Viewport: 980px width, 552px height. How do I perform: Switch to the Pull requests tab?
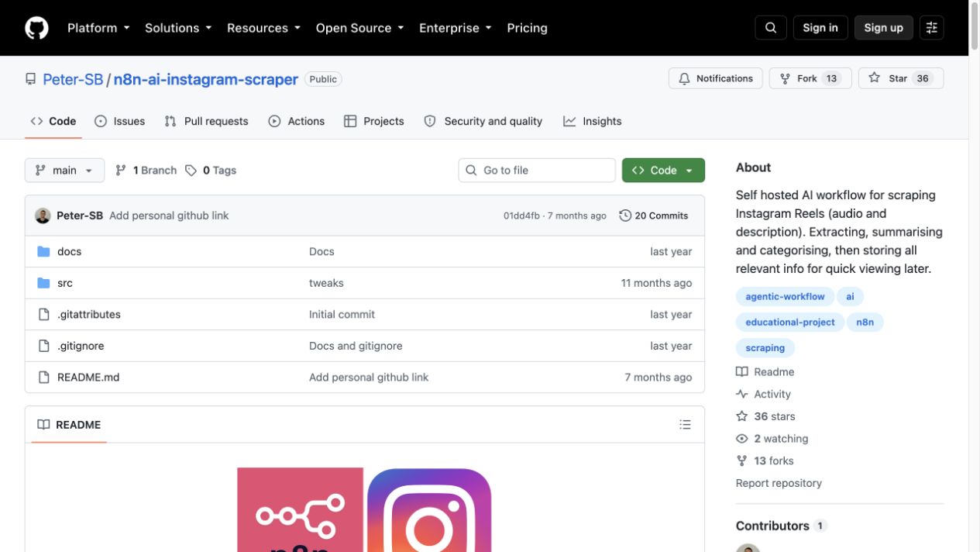point(207,121)
